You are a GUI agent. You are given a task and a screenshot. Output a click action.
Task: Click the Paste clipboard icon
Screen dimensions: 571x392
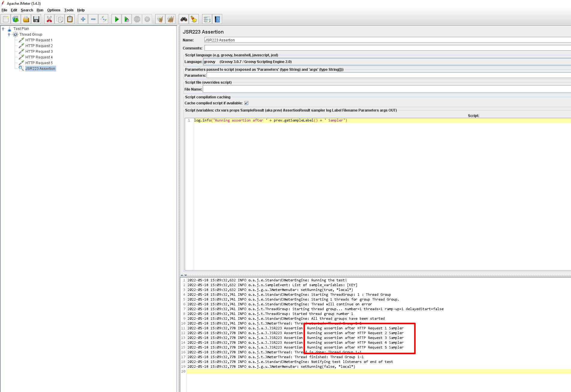point(70,19)
